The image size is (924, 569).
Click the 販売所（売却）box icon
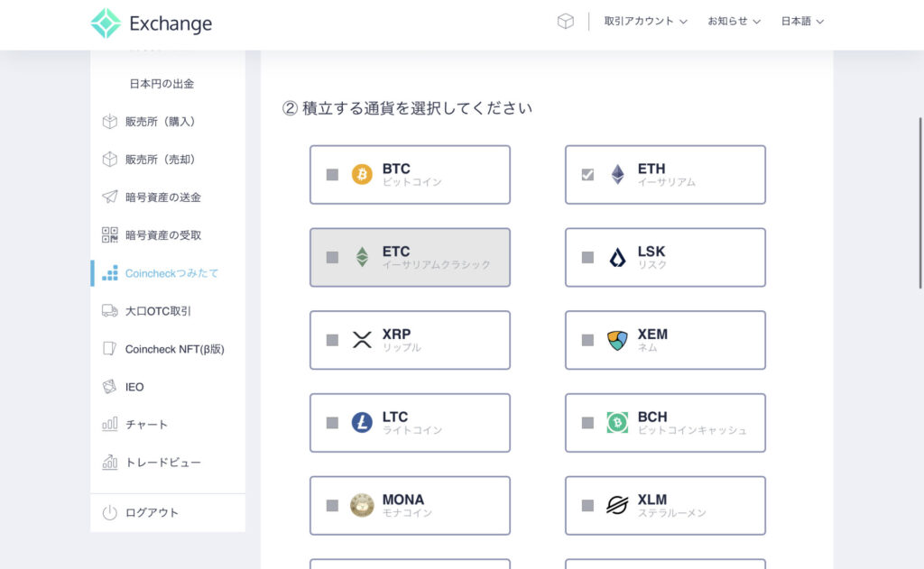tap(109, 159)
